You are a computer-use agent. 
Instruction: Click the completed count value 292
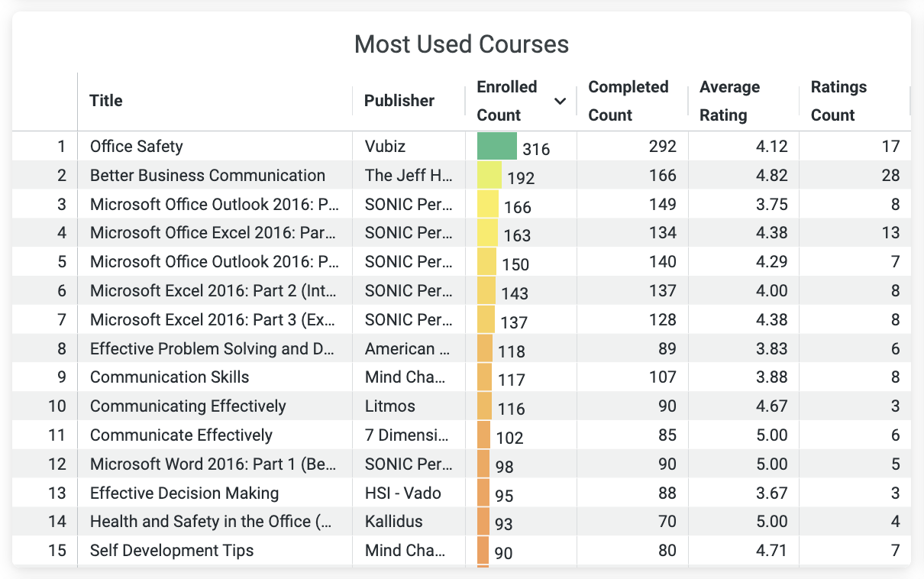coord(662,146)
